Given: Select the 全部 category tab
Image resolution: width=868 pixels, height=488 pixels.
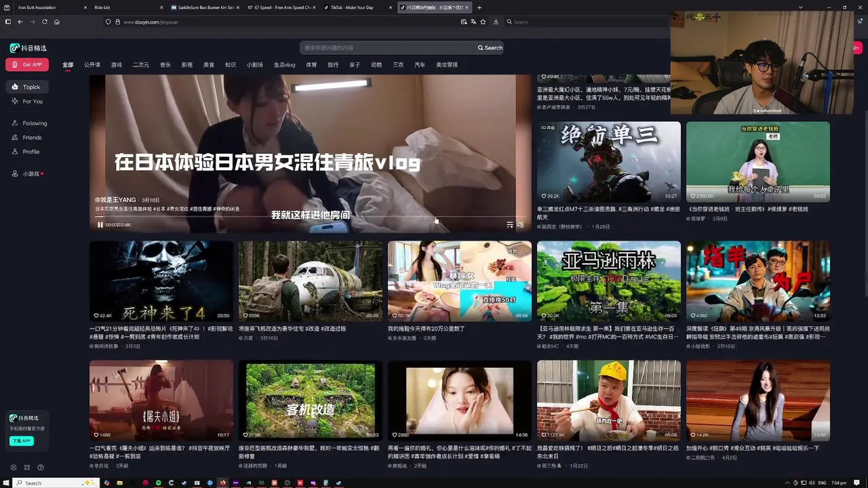Looking at the screenshot, I should pos(68,65).
